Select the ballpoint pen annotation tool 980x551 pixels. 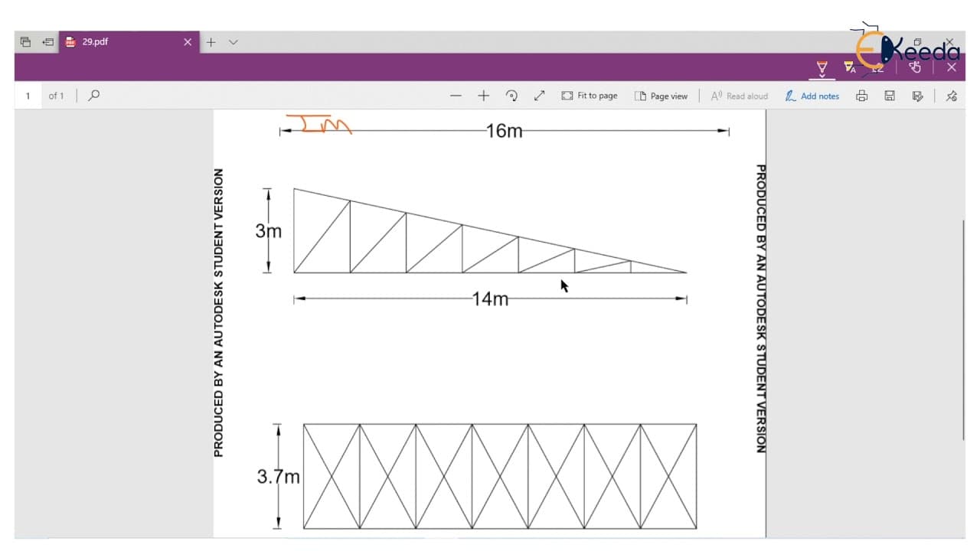822,68
